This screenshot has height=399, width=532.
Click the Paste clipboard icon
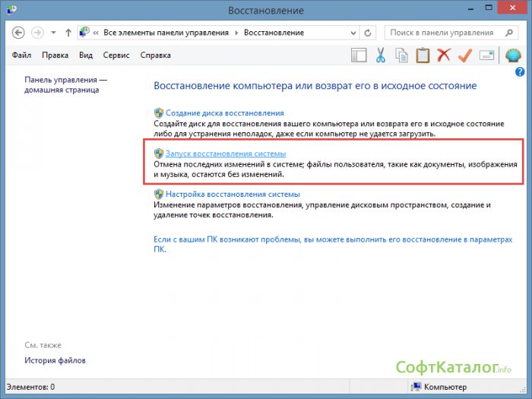[423, 55]
